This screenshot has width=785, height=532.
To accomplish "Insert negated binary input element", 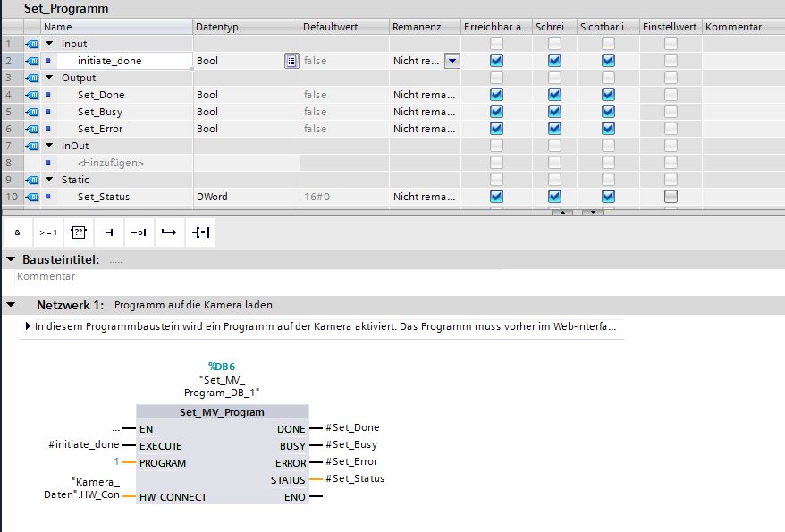I will (x=138, y=232).
